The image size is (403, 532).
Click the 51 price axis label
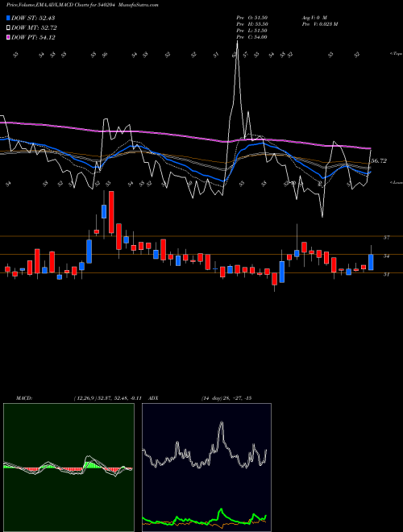386,274
